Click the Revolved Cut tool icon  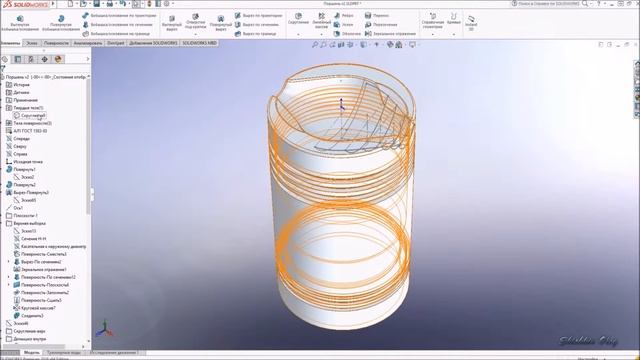click(221, 18)
